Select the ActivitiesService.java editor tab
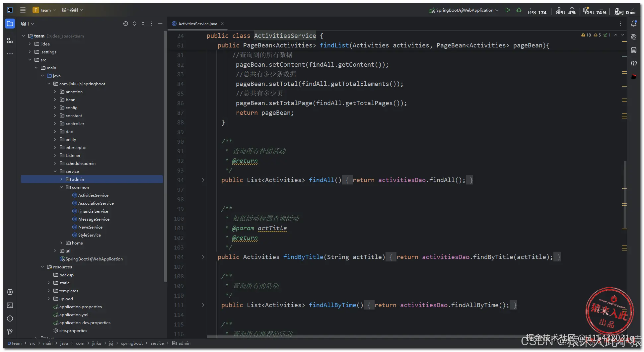The height and width of the screenshot is (352, 644). 198,24
